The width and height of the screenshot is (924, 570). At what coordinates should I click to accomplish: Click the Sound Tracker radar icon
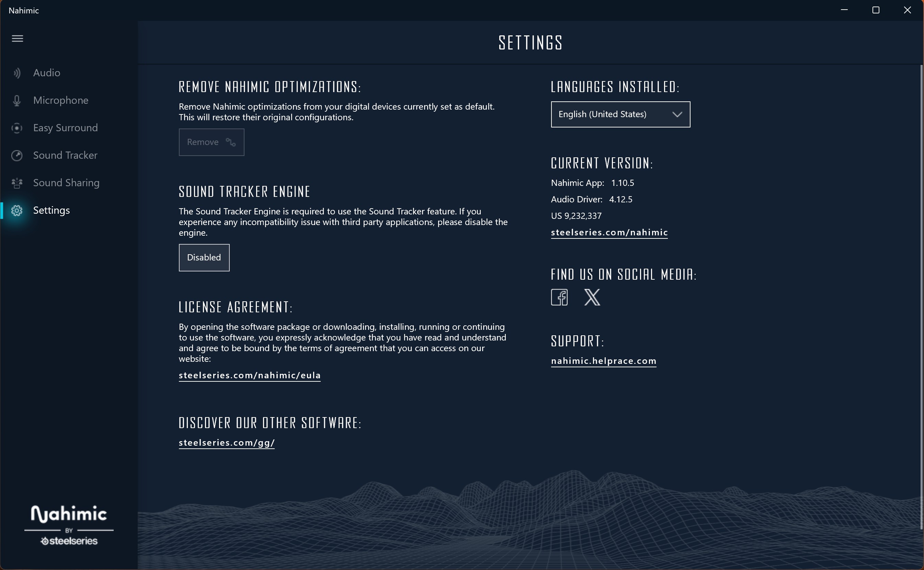click(x=17, y=155)
